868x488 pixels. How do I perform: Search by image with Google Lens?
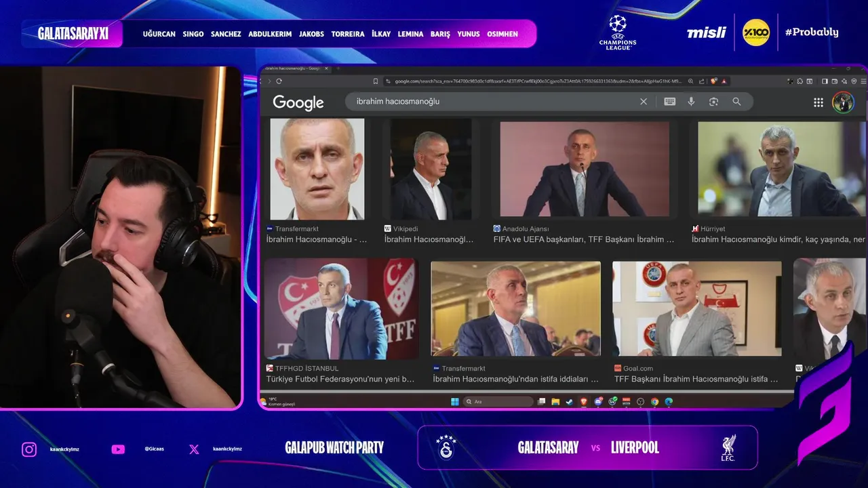(713, 102)
